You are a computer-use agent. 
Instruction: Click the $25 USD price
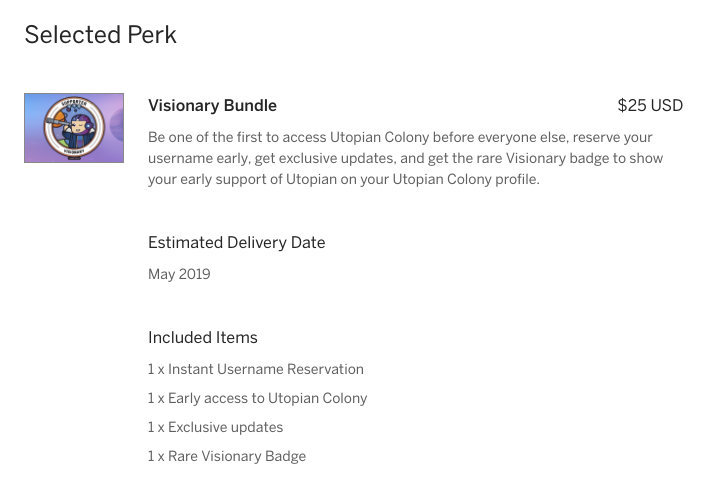coord(650,105)
